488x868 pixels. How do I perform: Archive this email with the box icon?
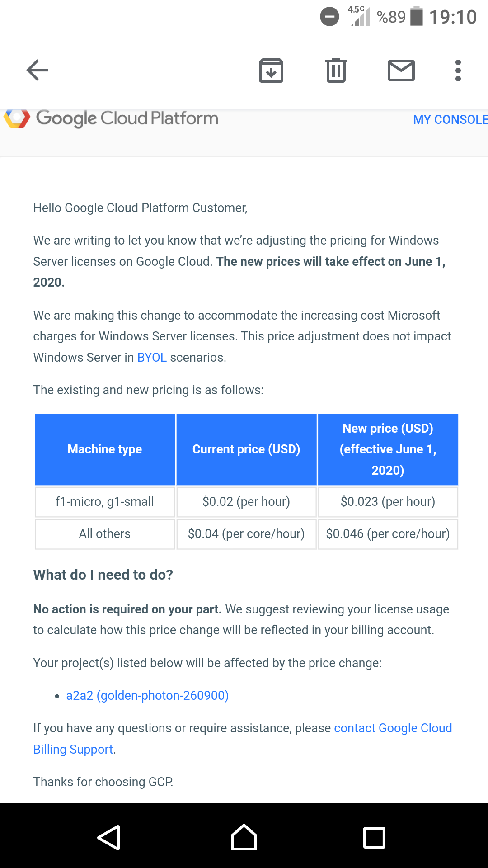click(271, 71)
